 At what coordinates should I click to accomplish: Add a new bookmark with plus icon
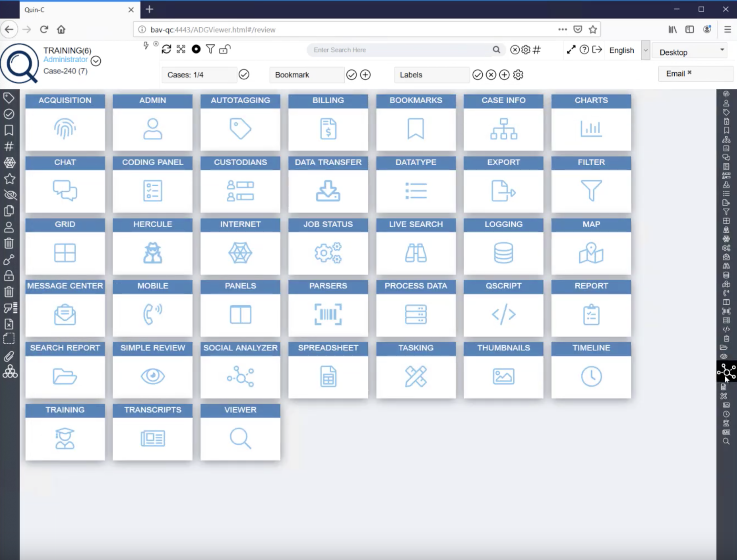(x=365, y=74)
